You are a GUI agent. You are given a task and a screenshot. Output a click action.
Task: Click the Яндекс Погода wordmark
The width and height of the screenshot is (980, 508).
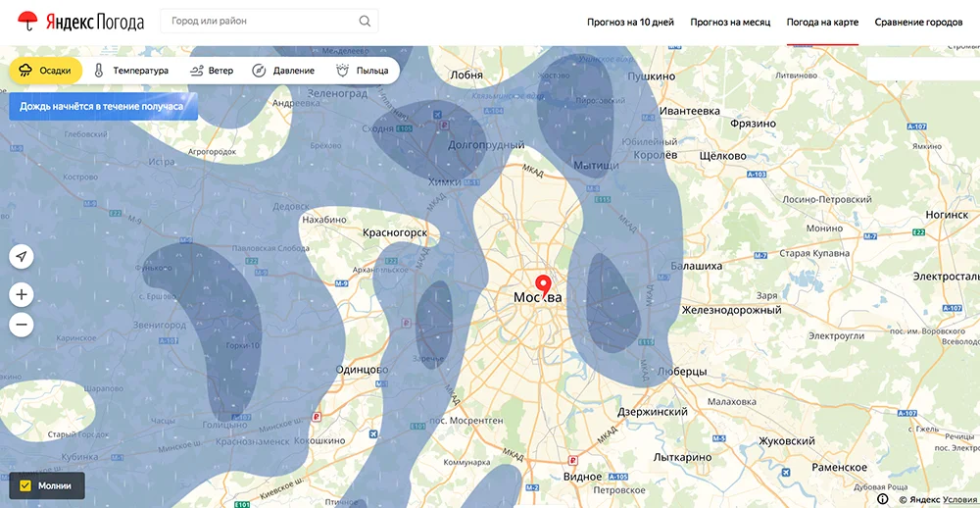pyautogui.click(x=94, y=23)
